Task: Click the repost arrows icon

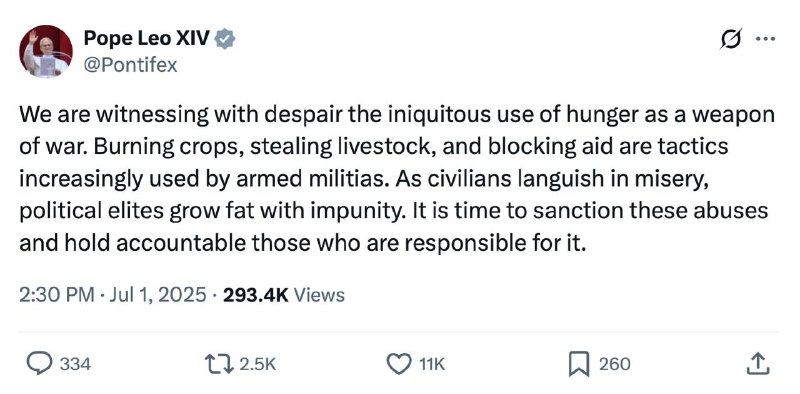Action: (x=219, y=364)
